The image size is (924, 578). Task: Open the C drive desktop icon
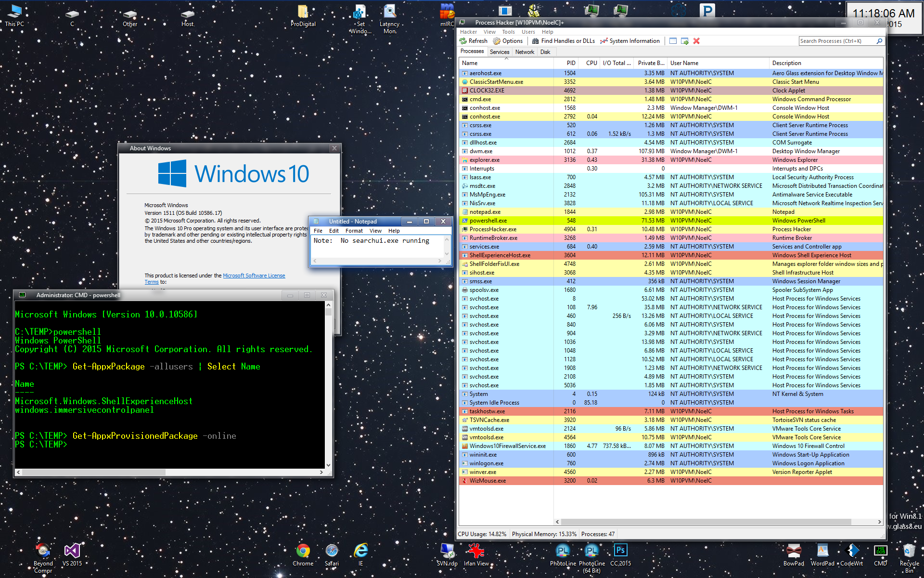[x=72, y=17]
